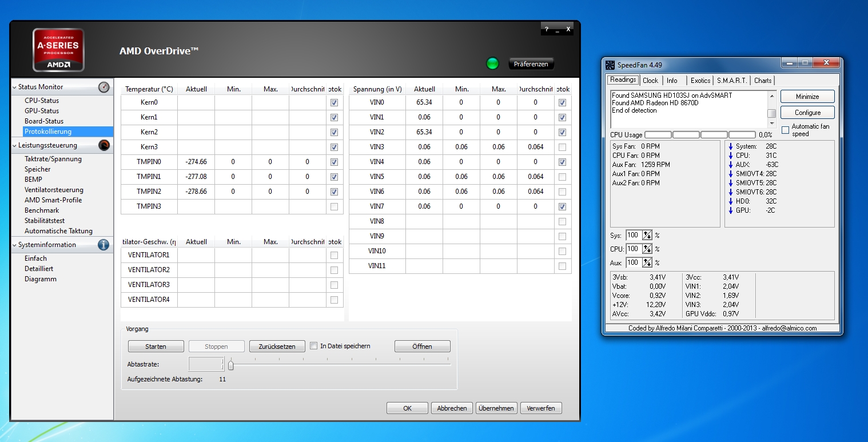Switch to the SpeedFan Clock tab
The height and width of the screenshot is (442, 868).
click(x=650, y=81)
